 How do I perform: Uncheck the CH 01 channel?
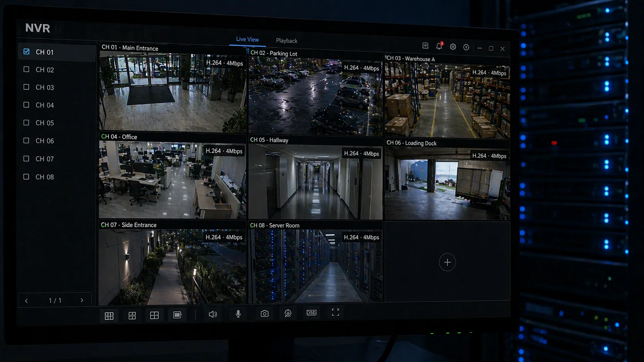click(26, 51)
